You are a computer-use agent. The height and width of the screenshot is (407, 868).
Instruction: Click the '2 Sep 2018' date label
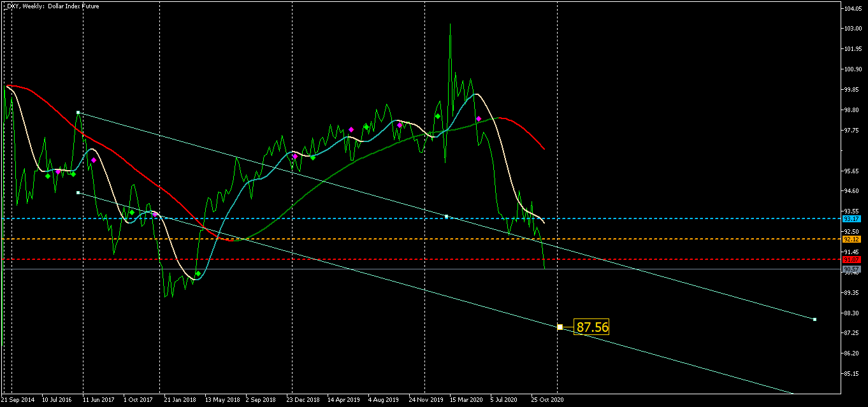click(x=261, y=401)
